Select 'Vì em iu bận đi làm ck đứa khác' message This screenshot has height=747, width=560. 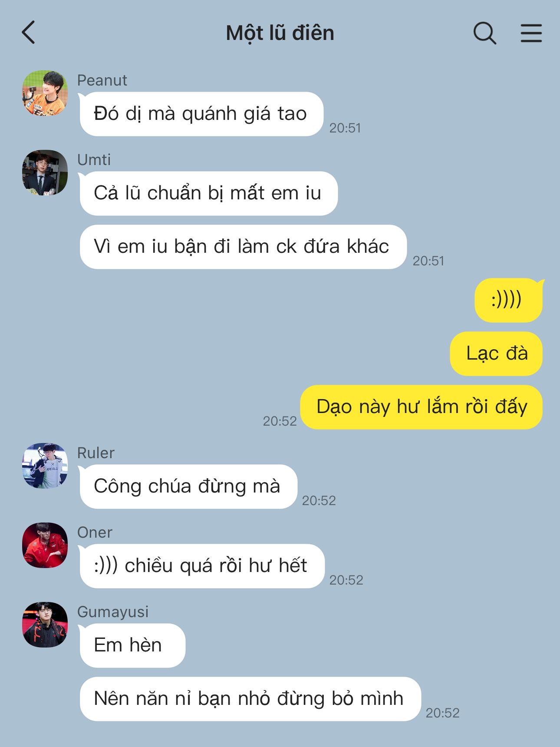[243, 247]
